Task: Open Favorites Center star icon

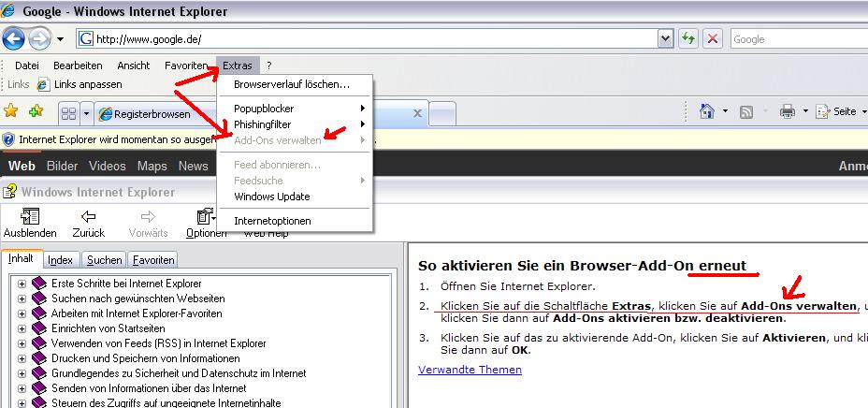Action: pyautogui.click(x=12, y=112)
